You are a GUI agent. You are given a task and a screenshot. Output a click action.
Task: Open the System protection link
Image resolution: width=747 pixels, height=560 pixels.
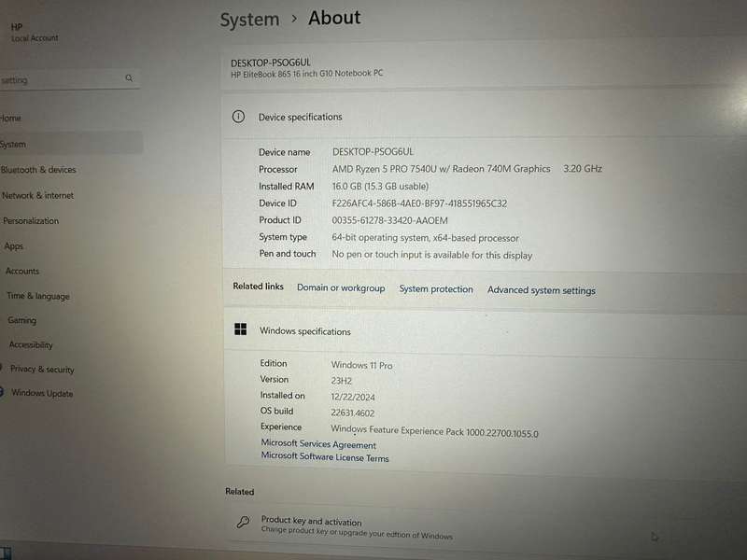436,289
